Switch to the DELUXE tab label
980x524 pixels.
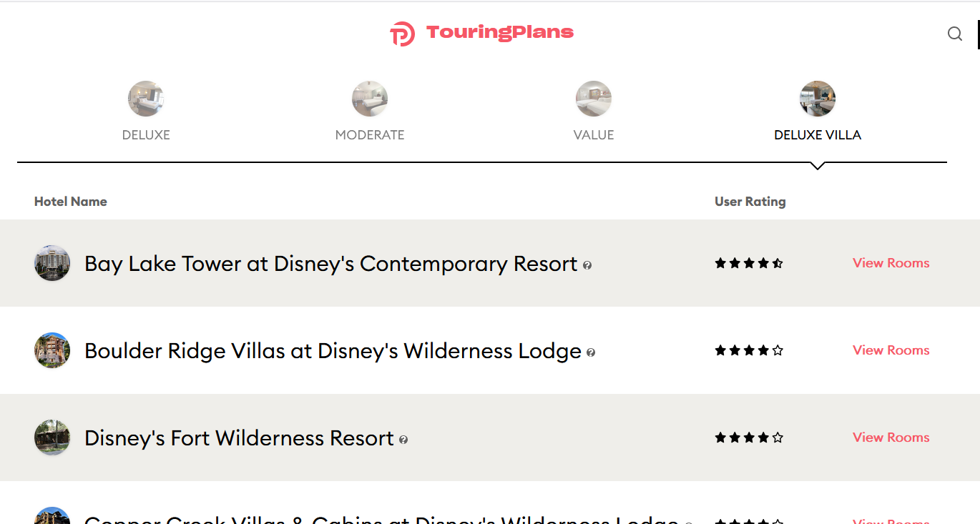click(x=146, y=135)
